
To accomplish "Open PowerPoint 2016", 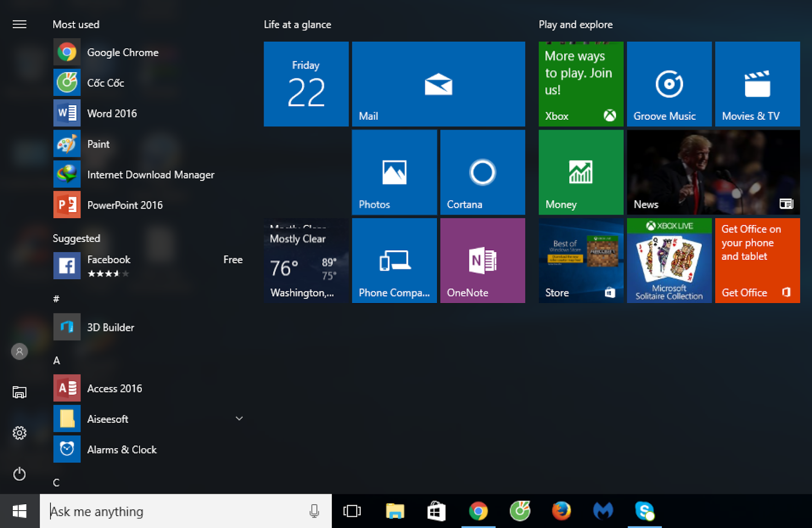I will [x=125, y=205].
